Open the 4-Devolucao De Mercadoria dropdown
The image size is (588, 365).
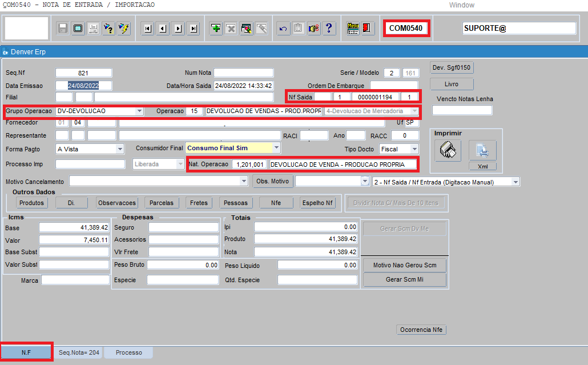pyautogui.click(x=414, y=111)
